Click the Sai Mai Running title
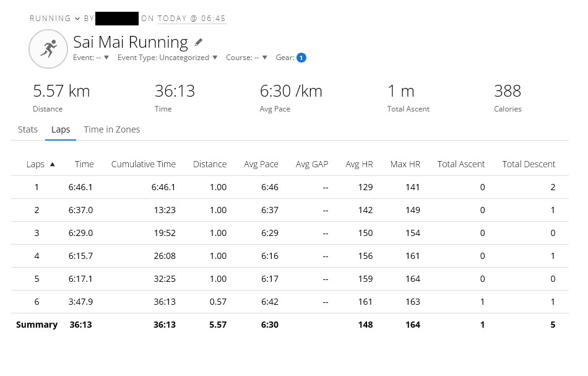Screen dimensions: 588x376 tap(131, 42)
